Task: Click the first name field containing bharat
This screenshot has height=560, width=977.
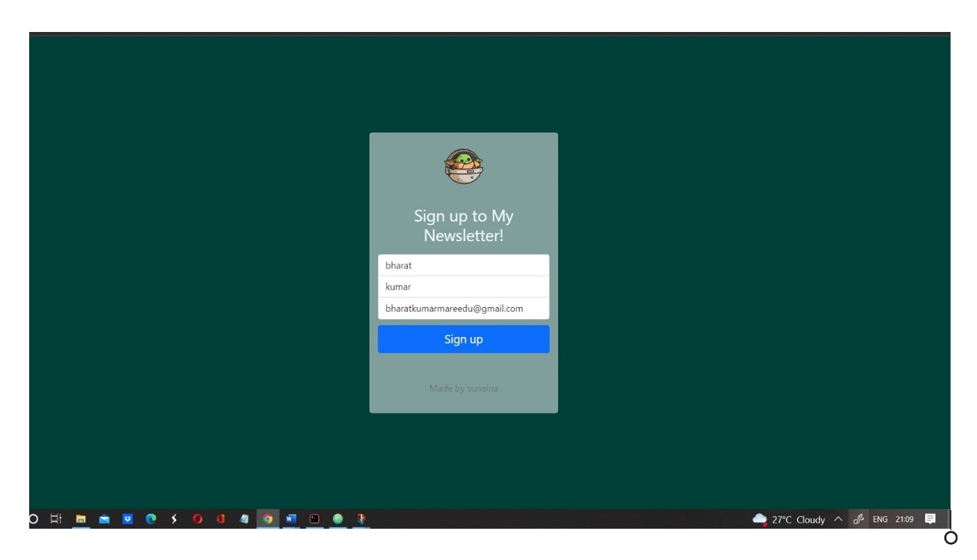Action: coord(463,265)
